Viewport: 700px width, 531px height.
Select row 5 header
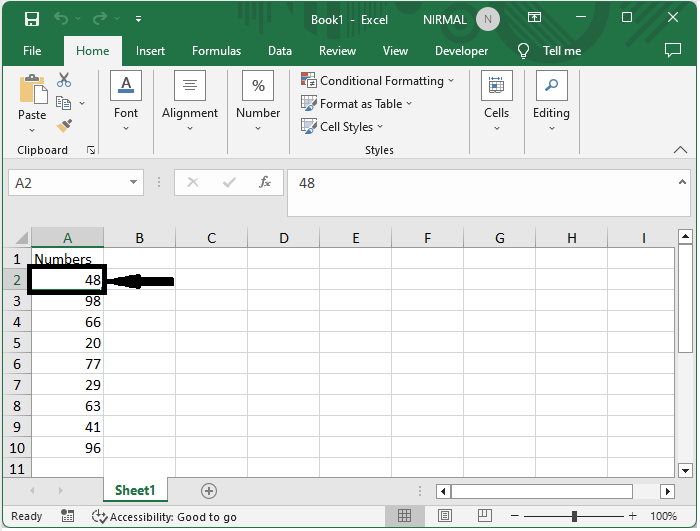[x=17, y=343]
